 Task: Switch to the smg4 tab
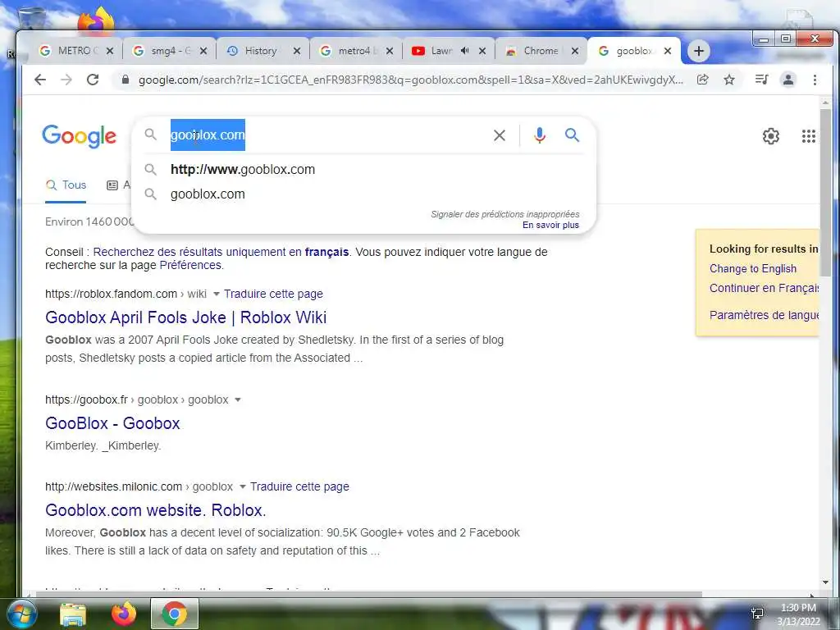[169, 51]
